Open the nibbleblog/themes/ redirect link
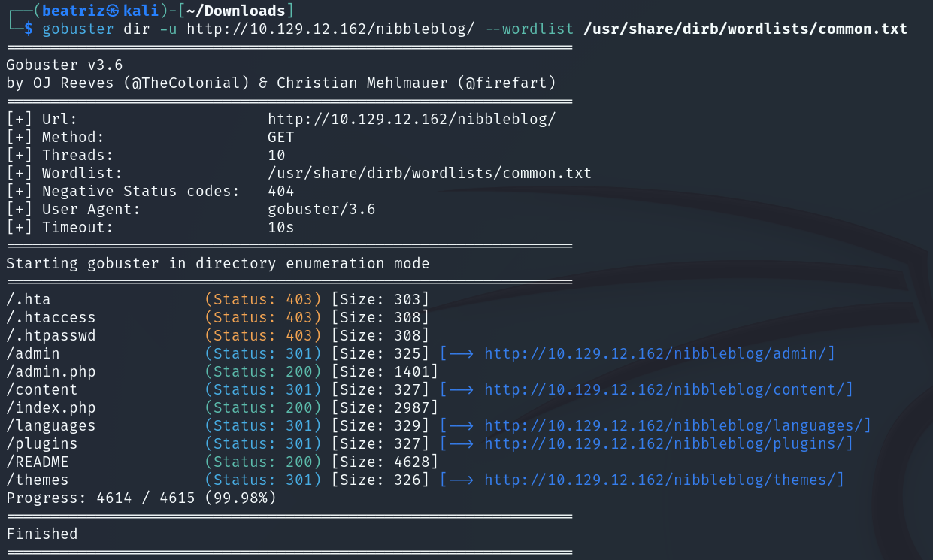The height and width of the screenshot is (560, 933). [664, 480]
